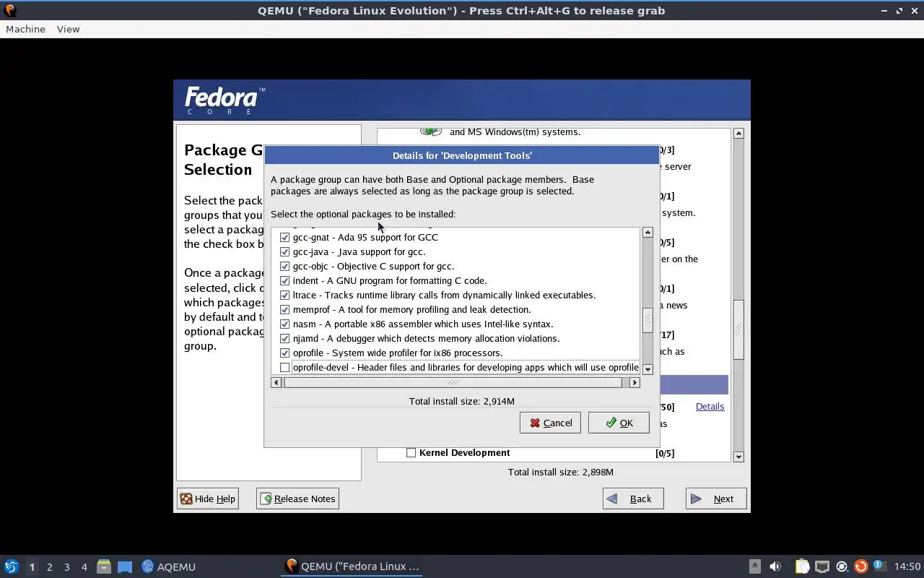Go Back in the Fedora installer
924x578 pixels.
(x=633, y=499)
